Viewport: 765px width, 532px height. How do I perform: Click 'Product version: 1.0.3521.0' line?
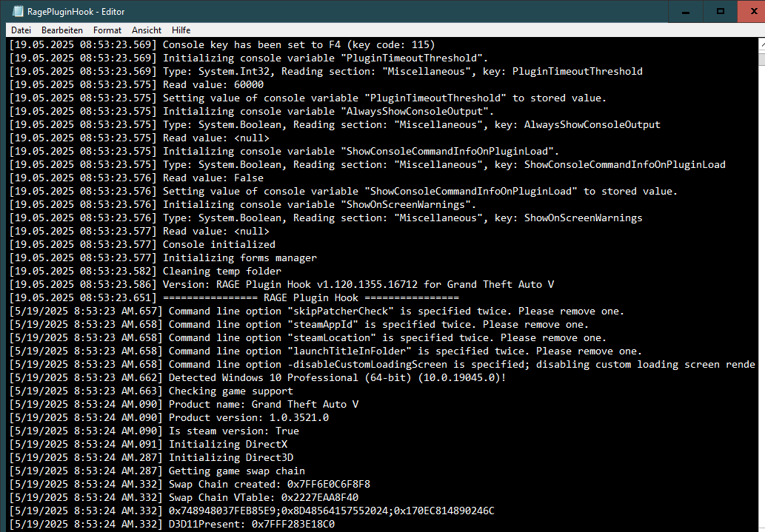point(170,418)
